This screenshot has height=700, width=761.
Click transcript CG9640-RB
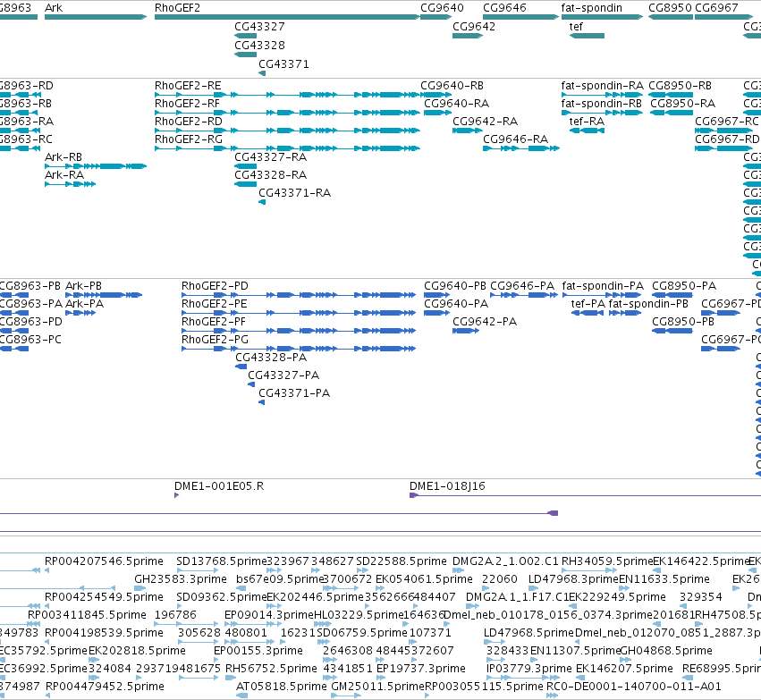pos(435,95)
